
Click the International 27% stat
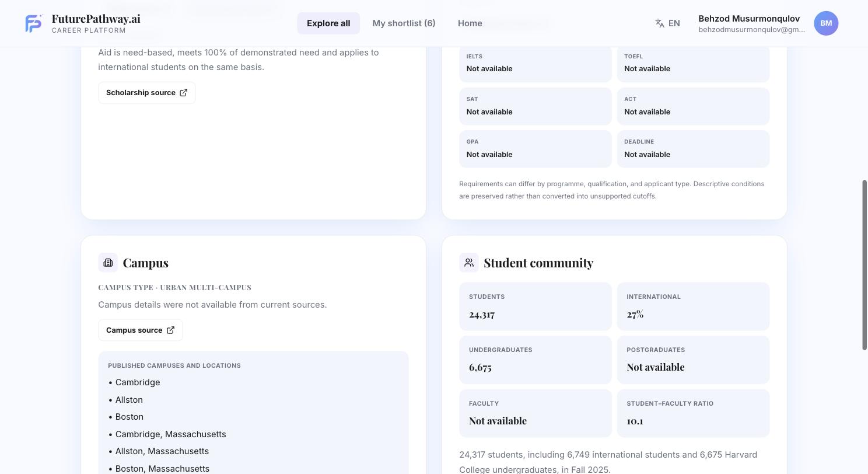(693, 306)
